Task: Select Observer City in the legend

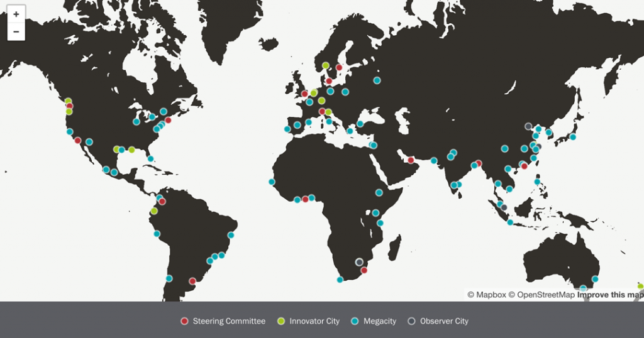Action: coord(438,321)
